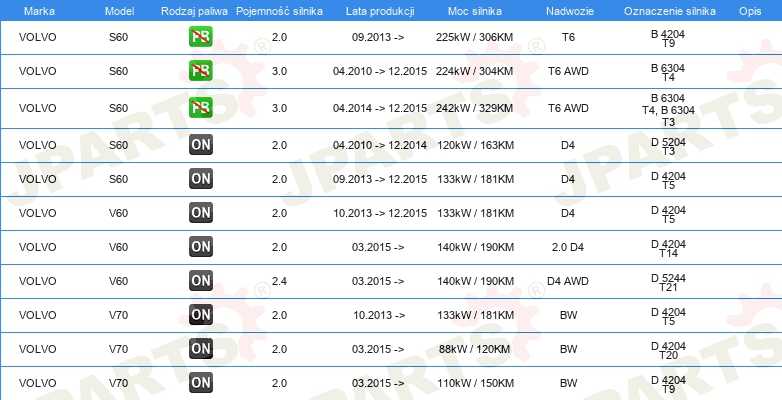Click the ON diesel icon in the 120kW / 163KM row
This screenshot has width=782, height=400.
click(200, 145)
